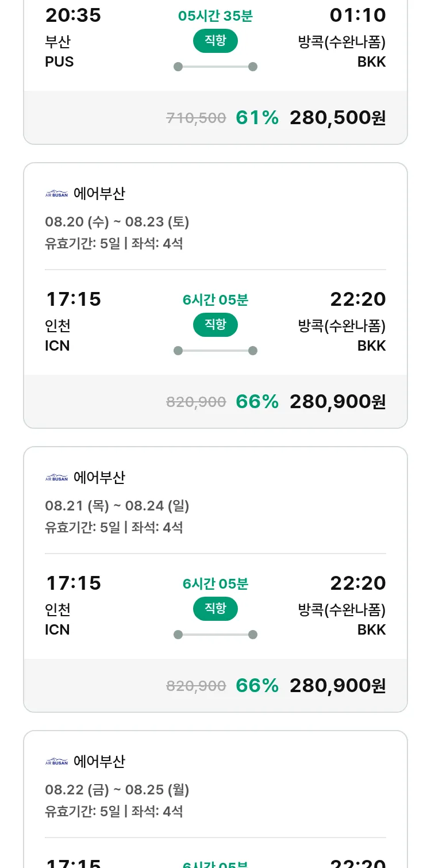Tap 직항 badge on the 08.21 flight
The image size is (431, 868).
coord(215,609)
